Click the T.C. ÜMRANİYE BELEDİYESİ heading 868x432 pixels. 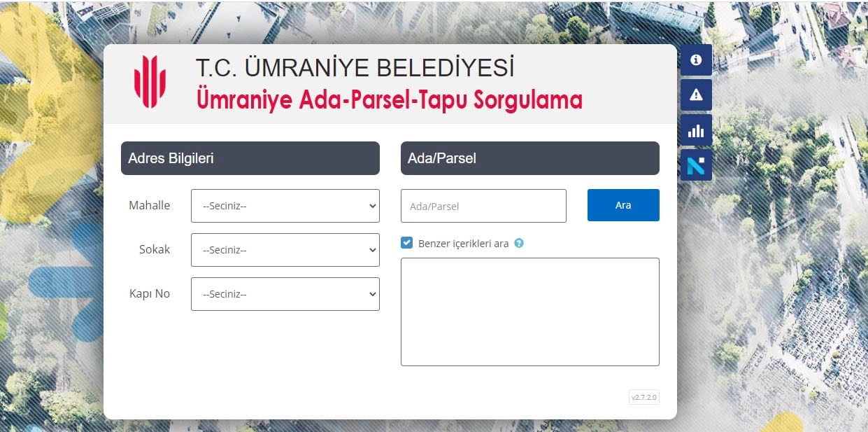[355, 68]
